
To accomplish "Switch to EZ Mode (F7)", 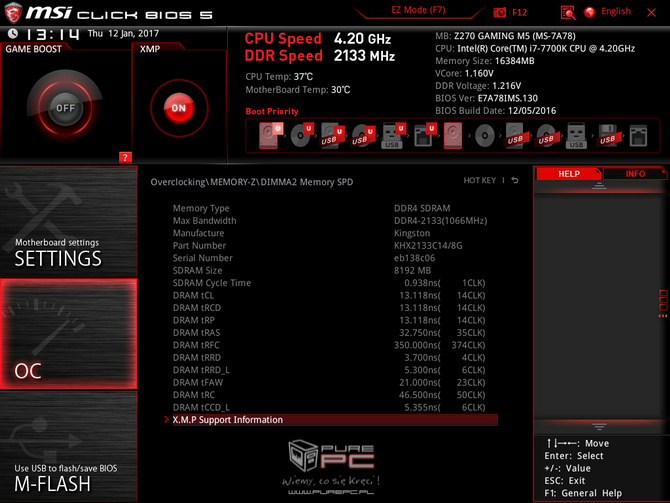I will point(418,10).
